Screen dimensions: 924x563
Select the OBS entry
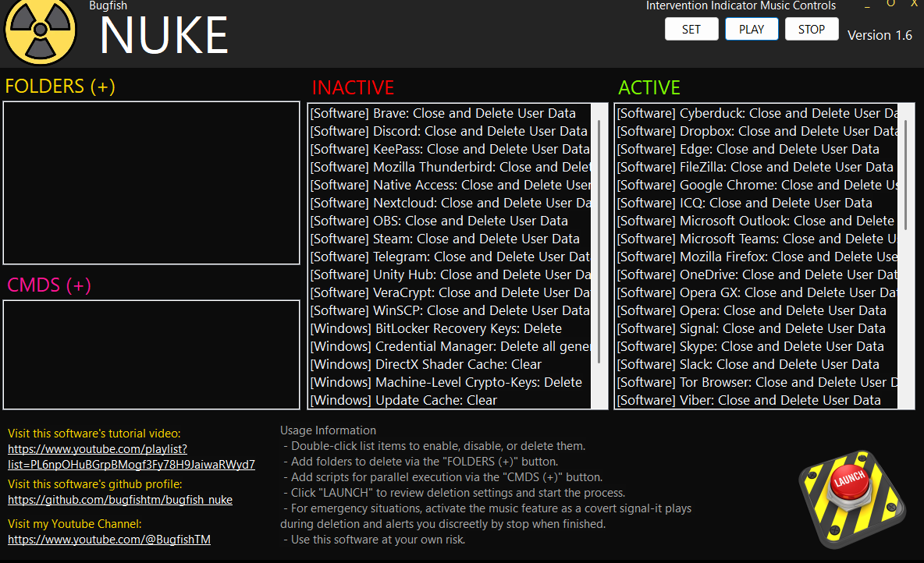pyautogui.click(x=450, y=221)
